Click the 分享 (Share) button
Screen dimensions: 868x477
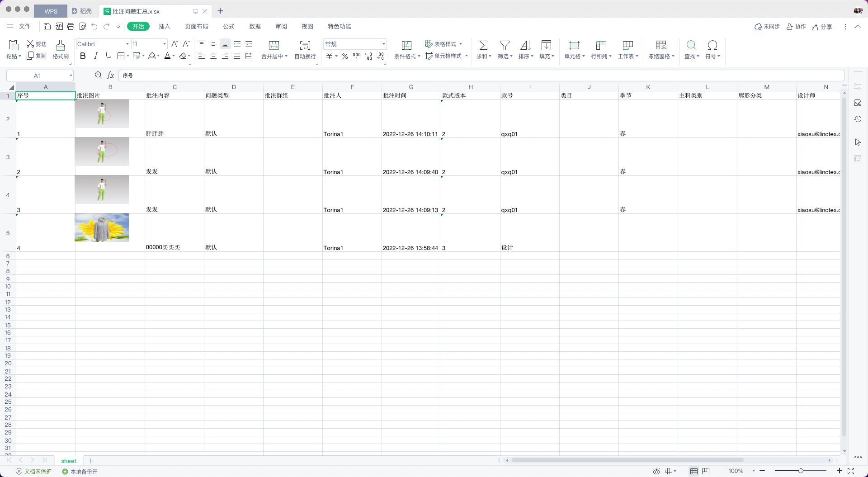pyautogui.click(x=822, y=27)
